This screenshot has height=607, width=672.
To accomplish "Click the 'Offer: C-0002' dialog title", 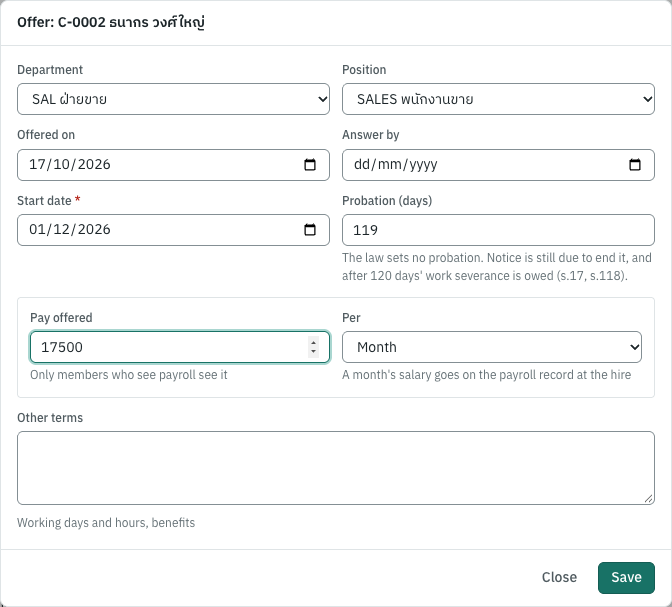I will pos(111,22).
